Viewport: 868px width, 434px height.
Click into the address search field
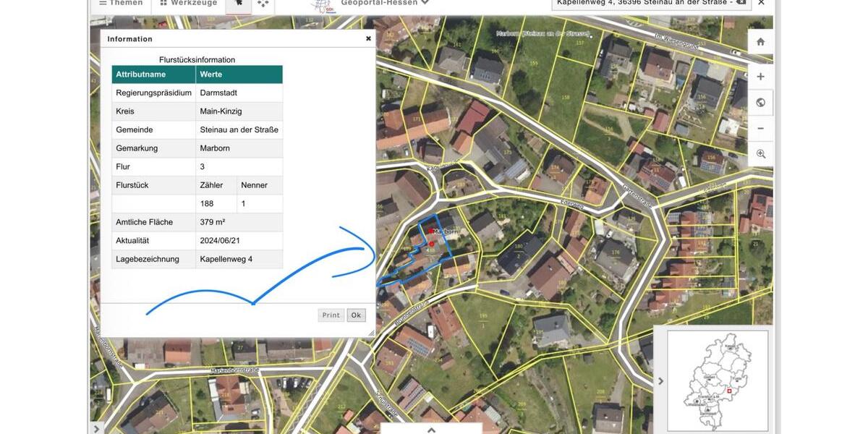(x=651, y=3)
